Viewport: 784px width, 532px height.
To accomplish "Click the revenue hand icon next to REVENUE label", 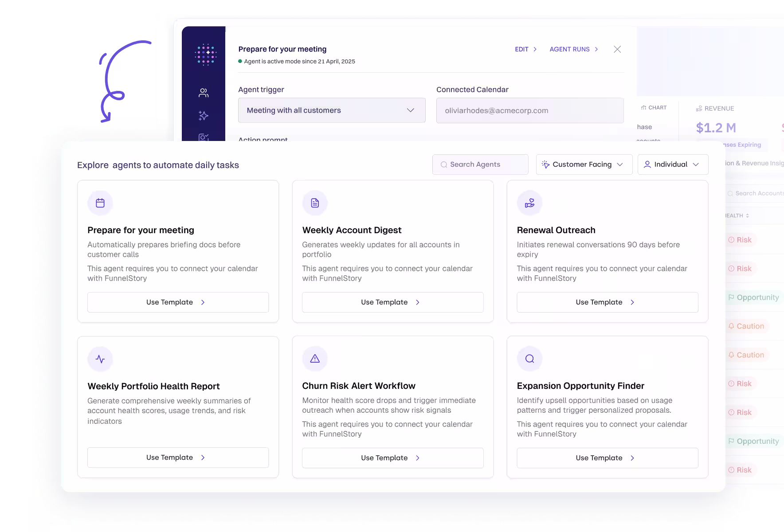I will pos(699,108).
